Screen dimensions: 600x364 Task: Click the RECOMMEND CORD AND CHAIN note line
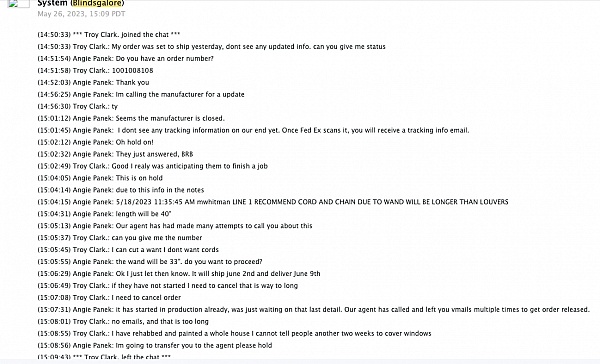coord(273,202)
